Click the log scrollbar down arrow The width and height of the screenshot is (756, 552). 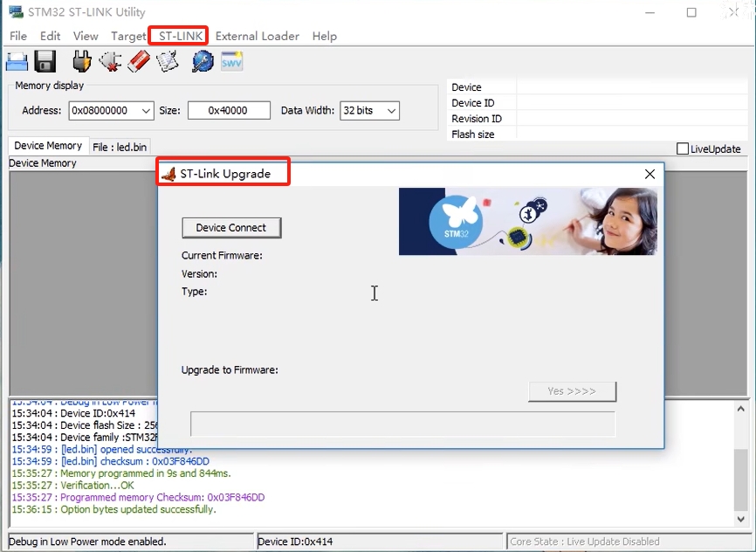[741, 519]
